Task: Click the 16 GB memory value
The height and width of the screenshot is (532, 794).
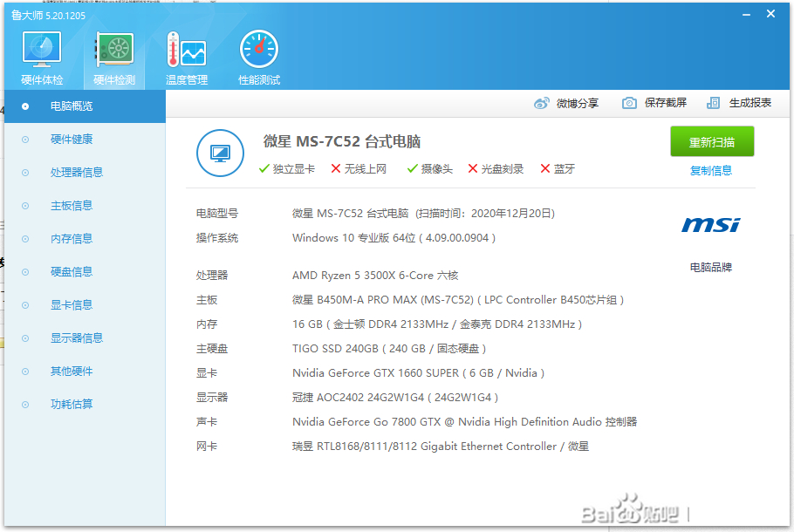Action: pyautogui.click(x=437, y=324)
